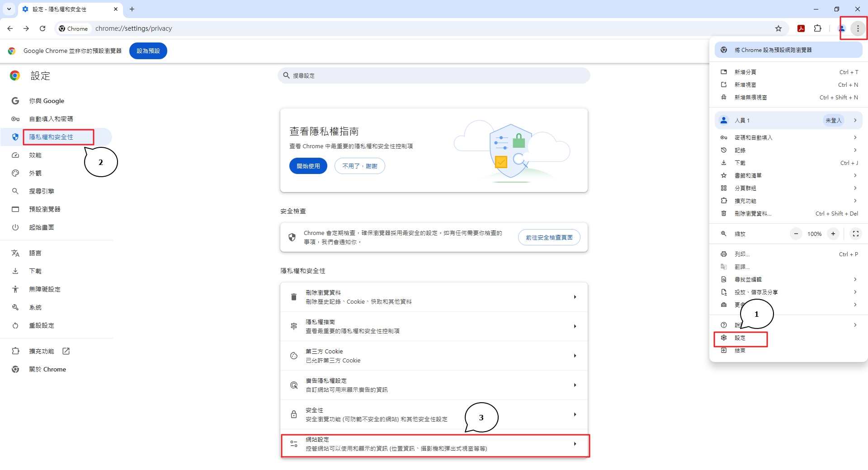Expand the 刪除瀏覽資料 settings row

[x=434, y=297]
